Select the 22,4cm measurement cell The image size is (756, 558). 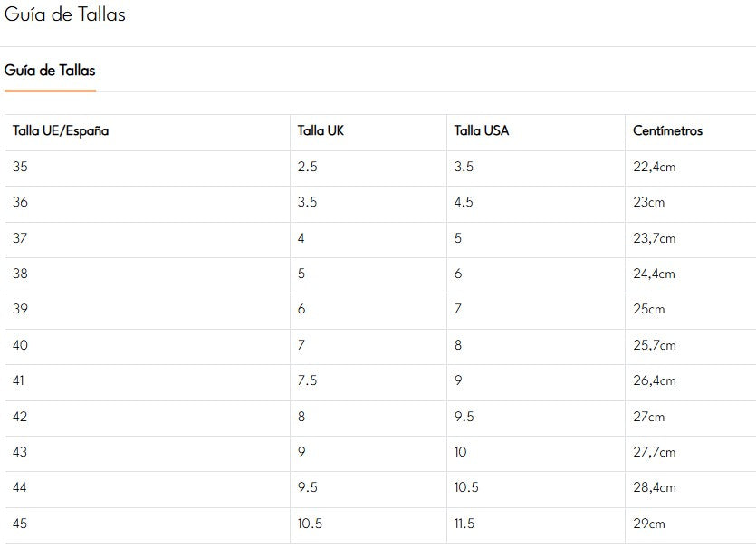[655, 167]
